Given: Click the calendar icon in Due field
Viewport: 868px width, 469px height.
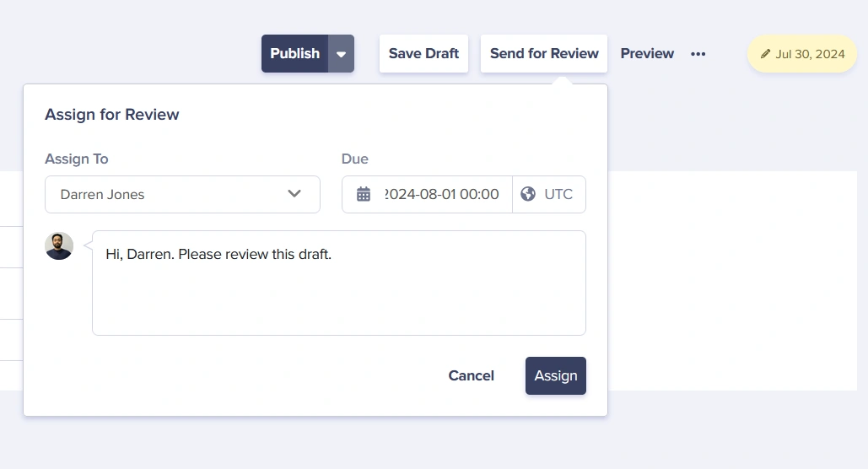Looking at the screenshot, I should (x=364, y=194).
